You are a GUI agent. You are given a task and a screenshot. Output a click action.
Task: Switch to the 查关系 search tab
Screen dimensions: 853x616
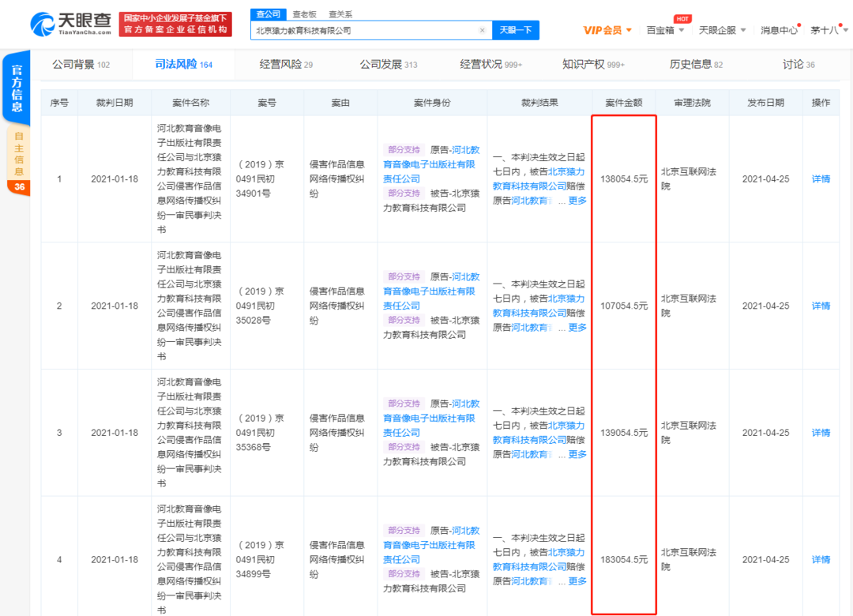tap(340, 14)
